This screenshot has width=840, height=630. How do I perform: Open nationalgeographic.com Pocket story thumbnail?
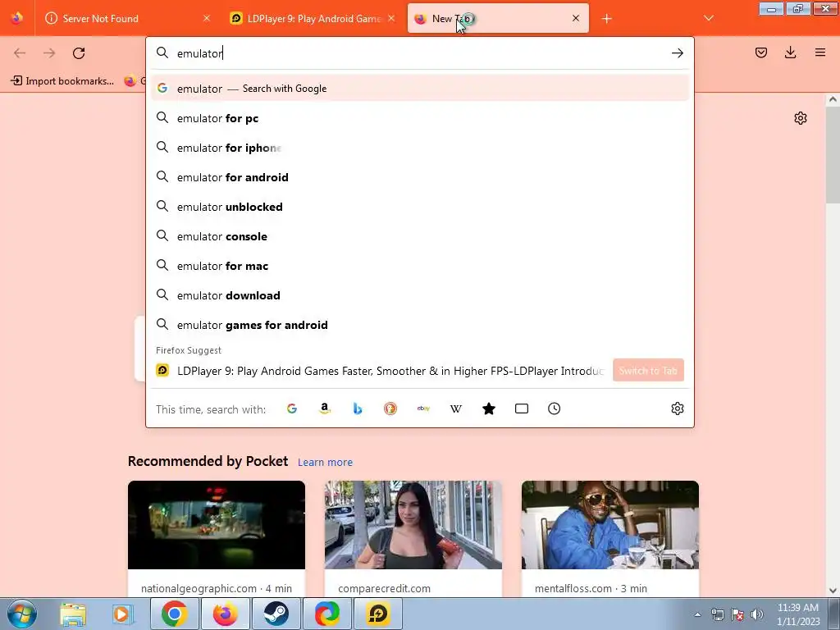coord(217,524)
